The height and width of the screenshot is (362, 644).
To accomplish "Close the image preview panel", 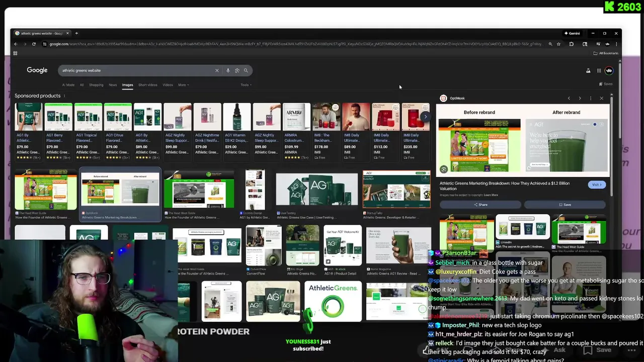I will pyautogui.click(x=601, y=99).
